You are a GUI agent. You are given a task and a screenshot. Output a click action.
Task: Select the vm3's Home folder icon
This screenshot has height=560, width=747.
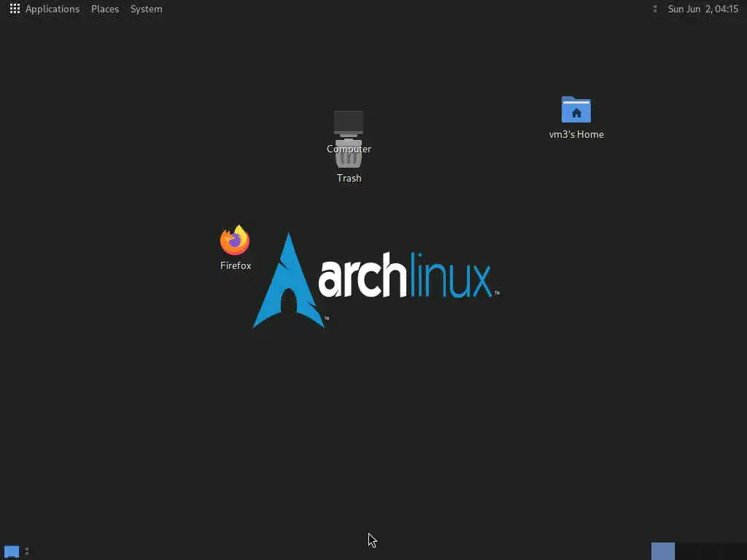(576, 109)
